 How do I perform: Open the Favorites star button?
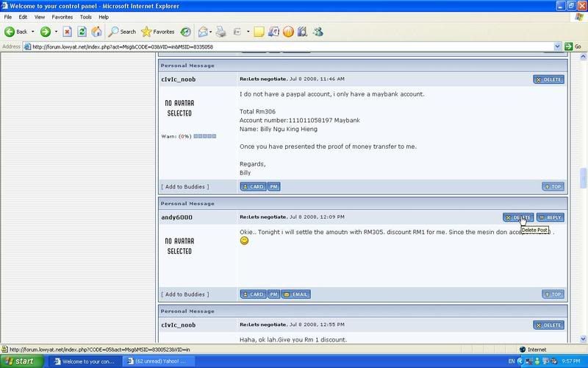point(157,32)
